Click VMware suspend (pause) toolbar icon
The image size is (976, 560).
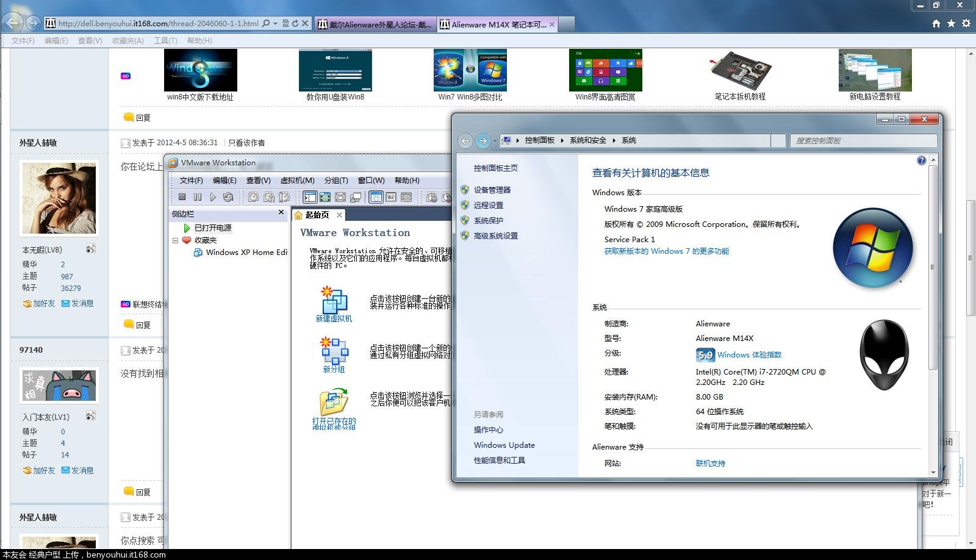[198, 197]
